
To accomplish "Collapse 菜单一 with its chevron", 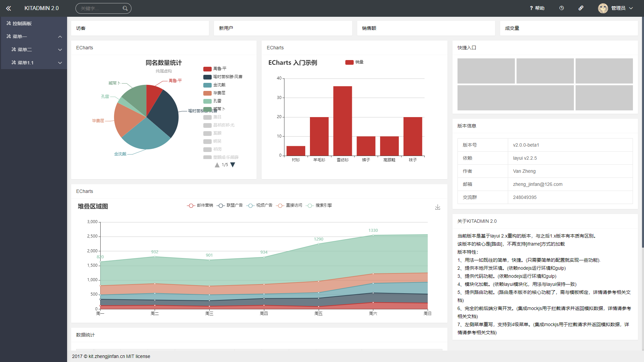I will pyautogui.click(x=60, y=37).
